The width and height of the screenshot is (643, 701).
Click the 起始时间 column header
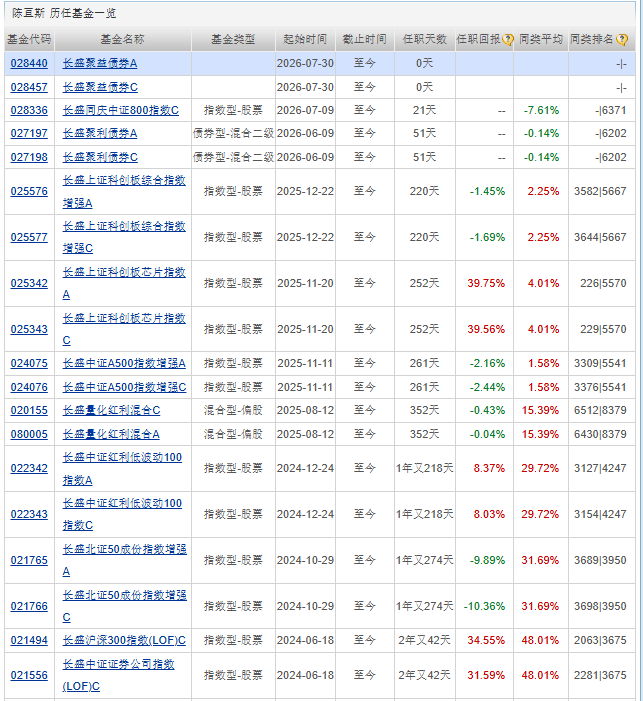coord(305,39)
